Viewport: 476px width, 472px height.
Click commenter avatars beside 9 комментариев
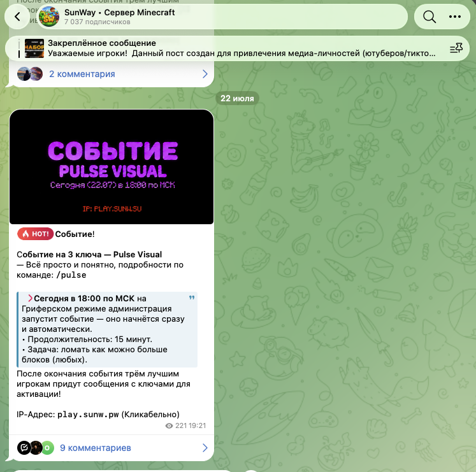pyautogui.click(x=36, y=448)
